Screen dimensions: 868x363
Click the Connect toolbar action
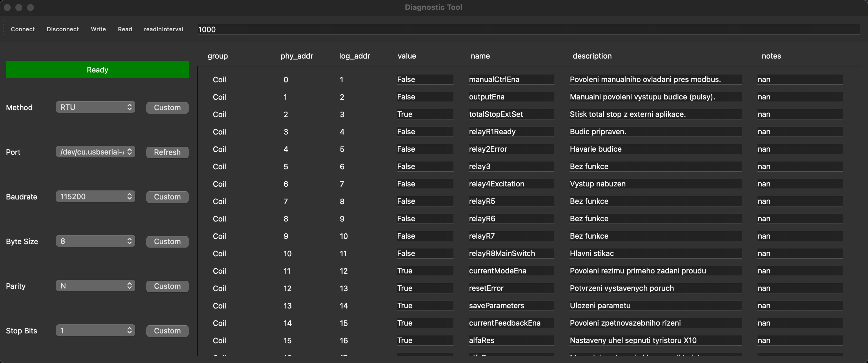click(23, 29)
